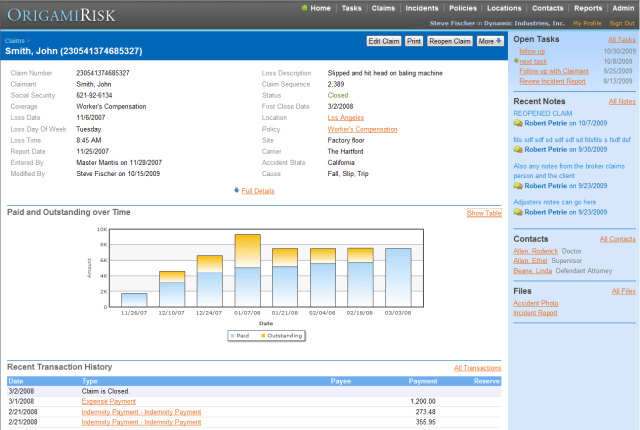Viewport: 640px width, 430px height.
Task: Open the Accident Photo file link
Action: [x=535, y=302]
